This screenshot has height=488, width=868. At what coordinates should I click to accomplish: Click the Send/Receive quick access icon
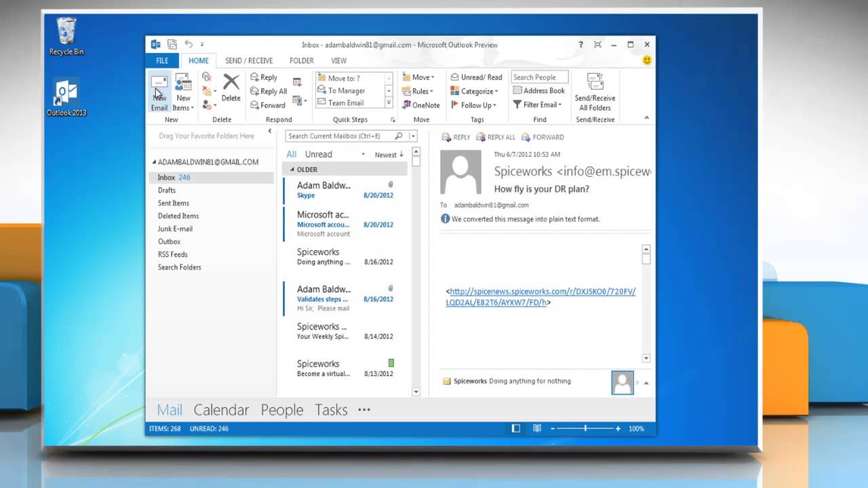172,45
